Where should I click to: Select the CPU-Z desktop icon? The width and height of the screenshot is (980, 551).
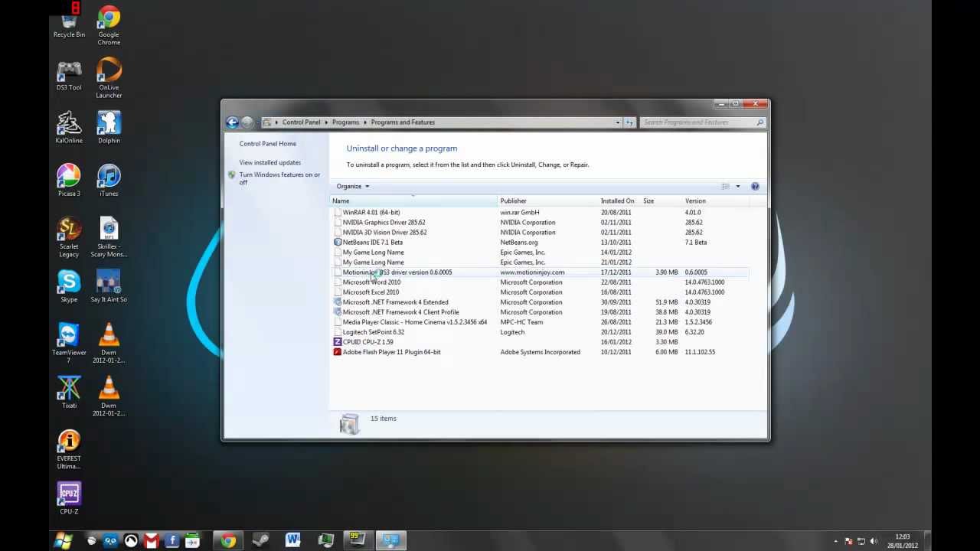(69, 499)
